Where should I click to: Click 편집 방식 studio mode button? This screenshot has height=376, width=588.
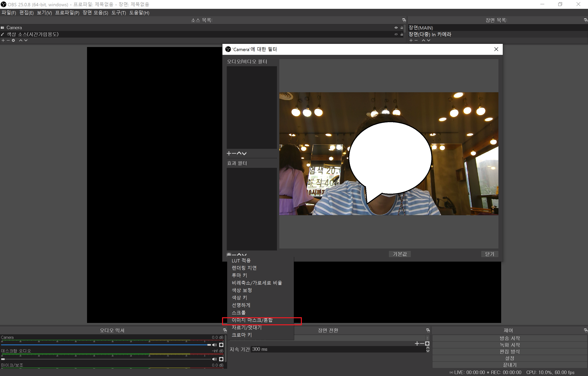[510, 352]
